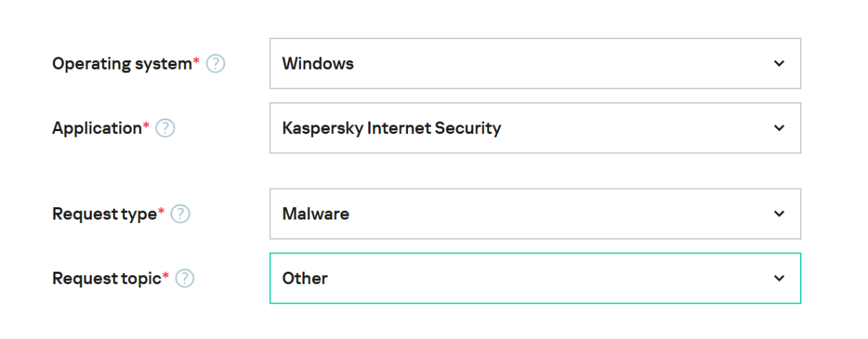
Task: Show help for Request topic
Action: pyautogui.click(x=185, y=278)
